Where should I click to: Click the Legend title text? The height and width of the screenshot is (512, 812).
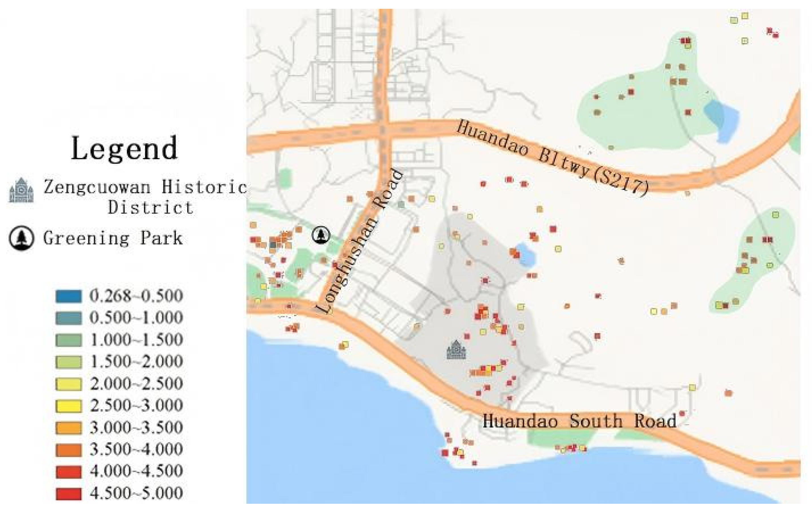pyautogui.click(x=124, y=148)
